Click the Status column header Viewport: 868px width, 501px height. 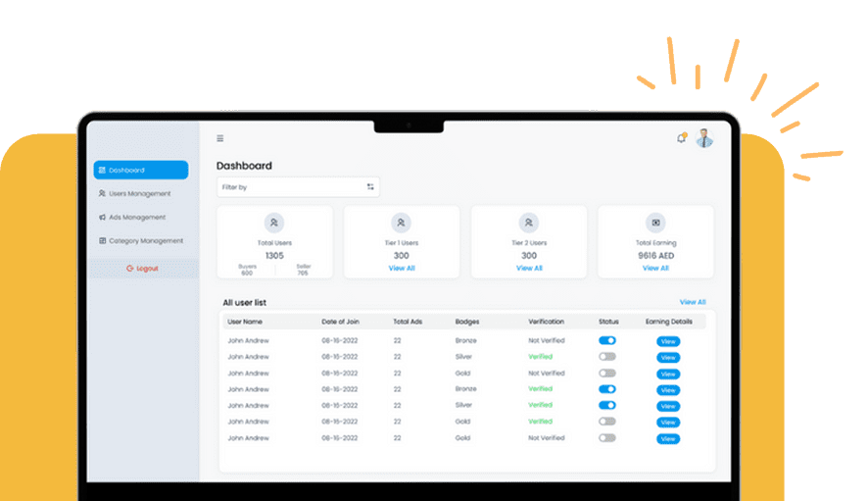[608, 322]
